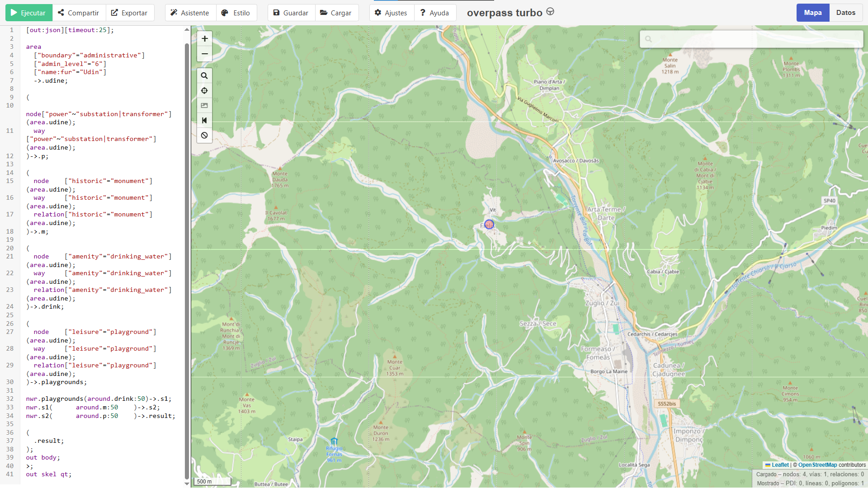
Task: Open the Compartir share dialog
Action: [79, 13]
